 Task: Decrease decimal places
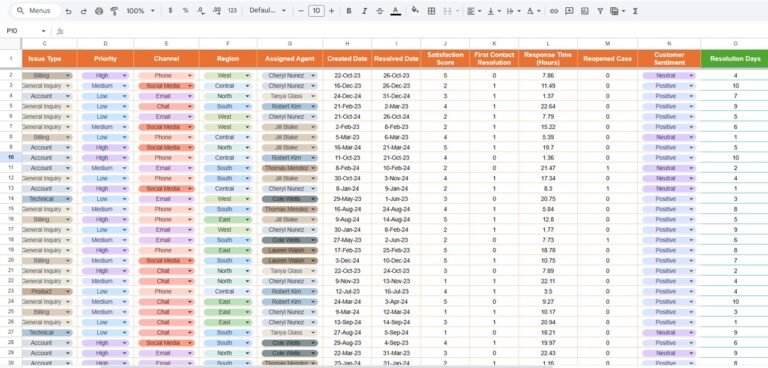[x=201, y=11]
